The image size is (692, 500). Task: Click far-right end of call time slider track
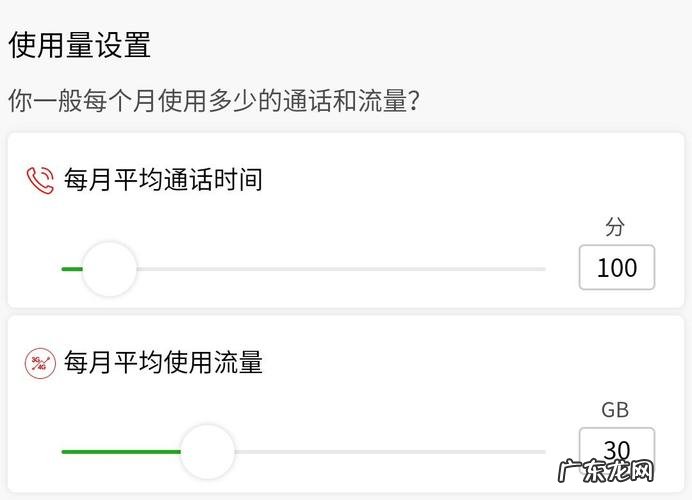[x=542, y=269]
